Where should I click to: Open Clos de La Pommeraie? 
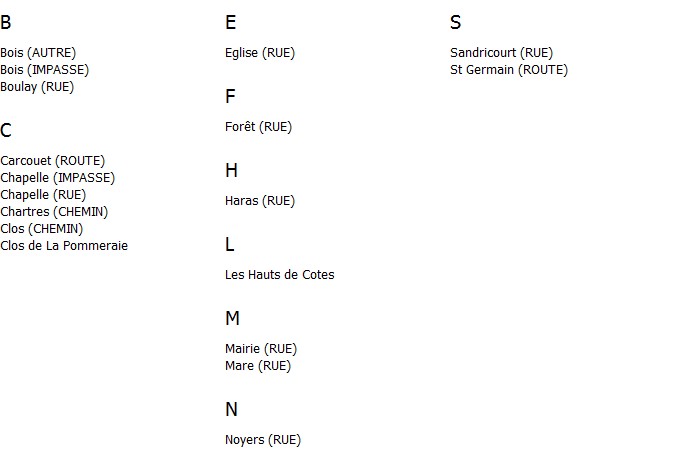64,246
